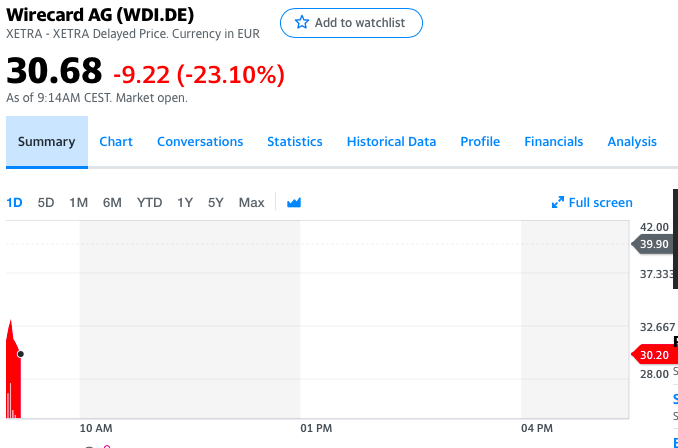Show the 5Y chart range
This screenshot has height=448, width=678.
(216, 202)
